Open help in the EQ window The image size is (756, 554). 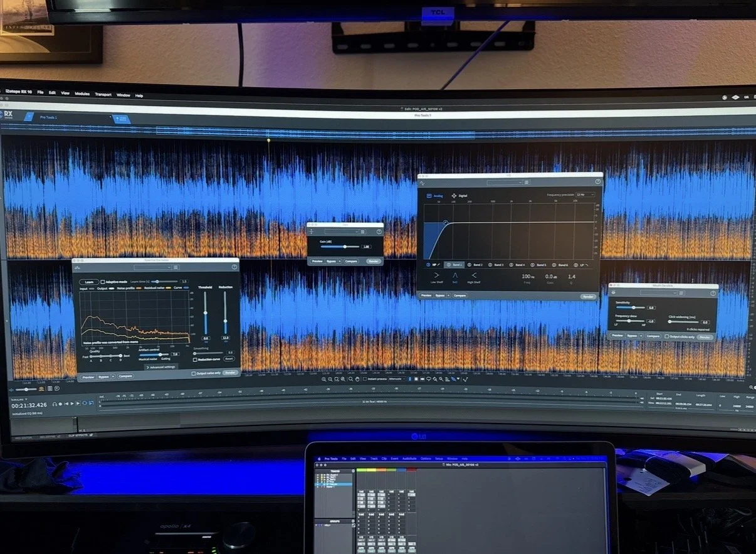click(x=598, y=181)
